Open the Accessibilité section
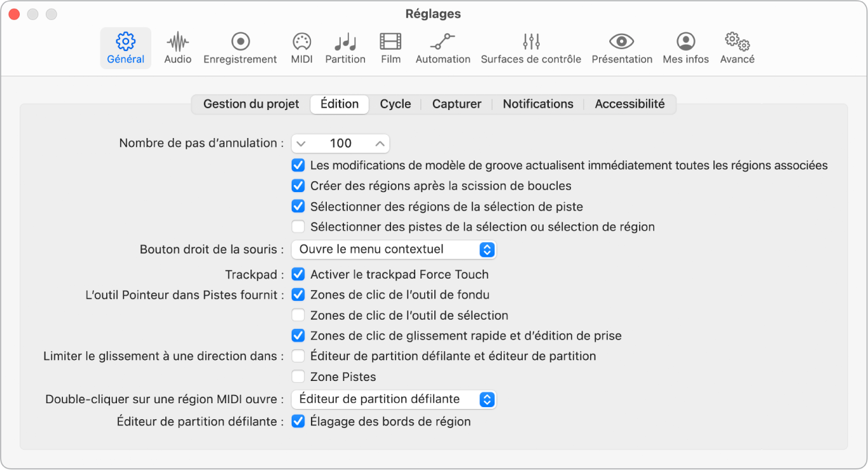The image size is (868, 470). coord(630,104)
